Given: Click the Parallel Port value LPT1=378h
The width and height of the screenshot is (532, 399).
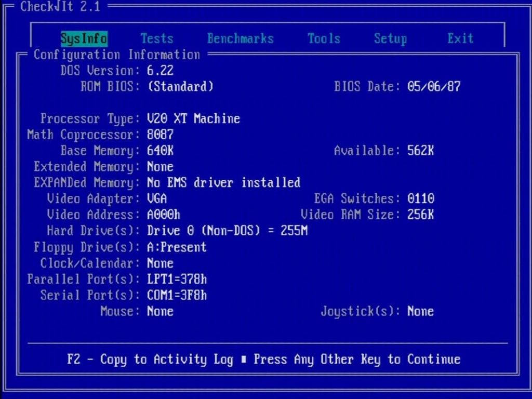Looking at the screenshot, I should [x=177, y=279].
